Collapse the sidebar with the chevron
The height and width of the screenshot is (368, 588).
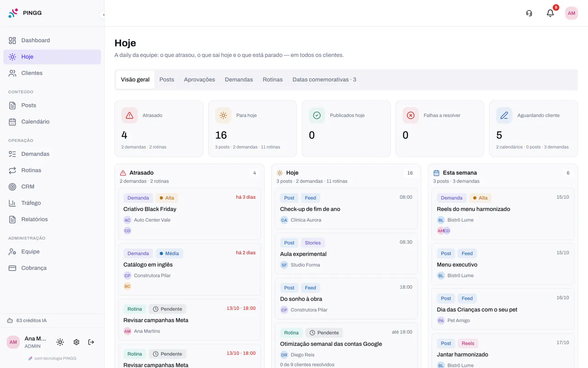103,15
